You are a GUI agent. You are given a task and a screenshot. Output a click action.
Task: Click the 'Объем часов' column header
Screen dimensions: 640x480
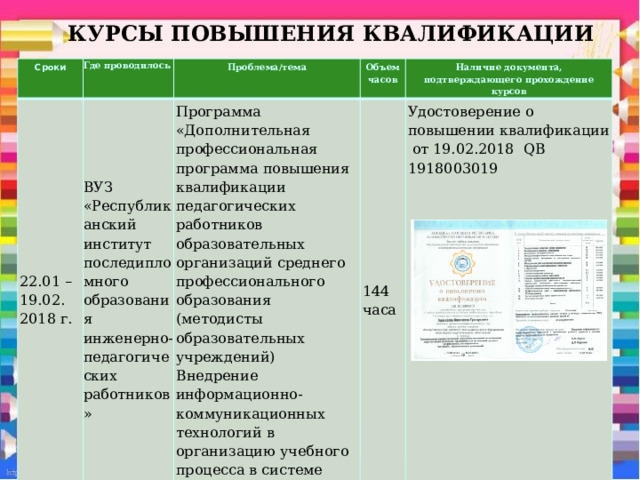click(383, 78)
